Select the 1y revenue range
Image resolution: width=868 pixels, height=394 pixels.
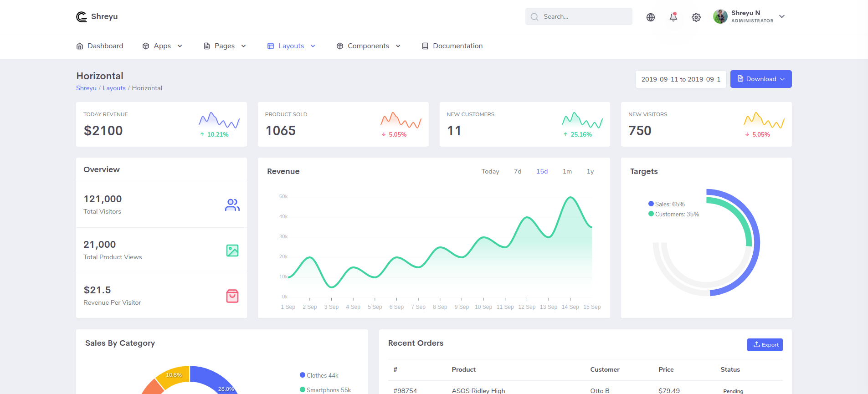(x=591, y=171)
